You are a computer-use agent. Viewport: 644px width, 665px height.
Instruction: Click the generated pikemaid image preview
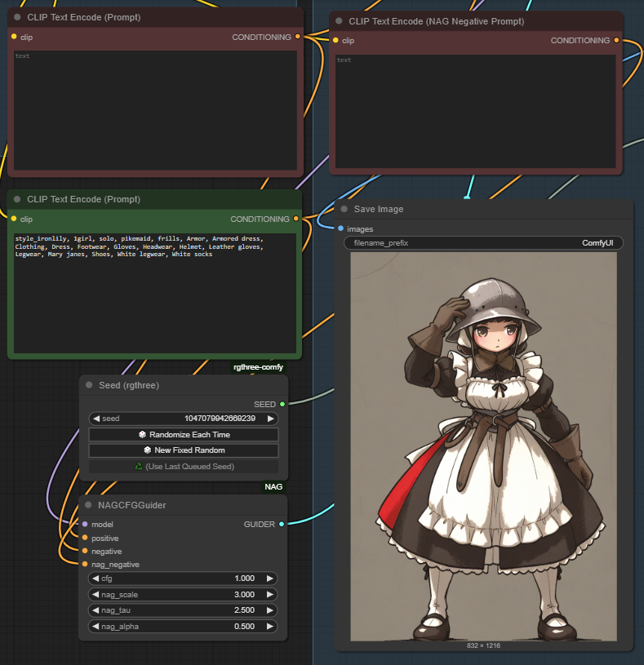(484, 446)
